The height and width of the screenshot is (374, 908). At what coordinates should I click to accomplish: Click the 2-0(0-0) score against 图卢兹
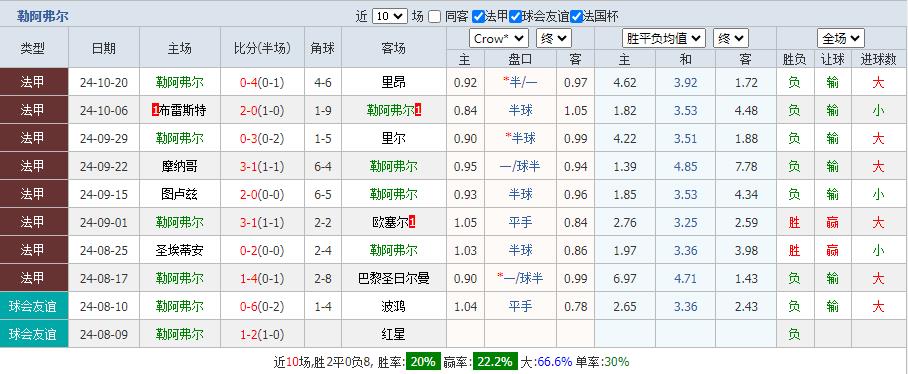(262, 194)
